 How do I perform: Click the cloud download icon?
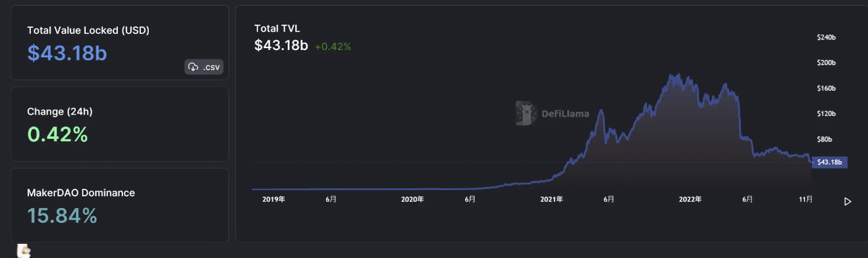tap(193, 67)
